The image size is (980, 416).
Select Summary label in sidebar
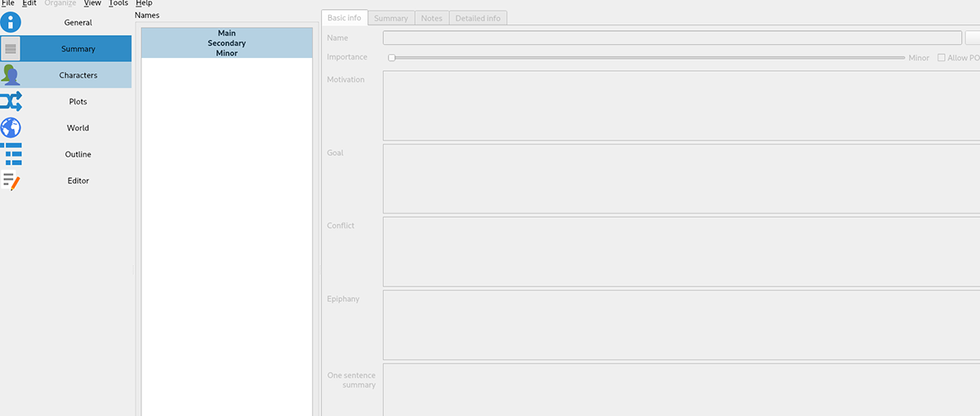[x=78, y=49]
